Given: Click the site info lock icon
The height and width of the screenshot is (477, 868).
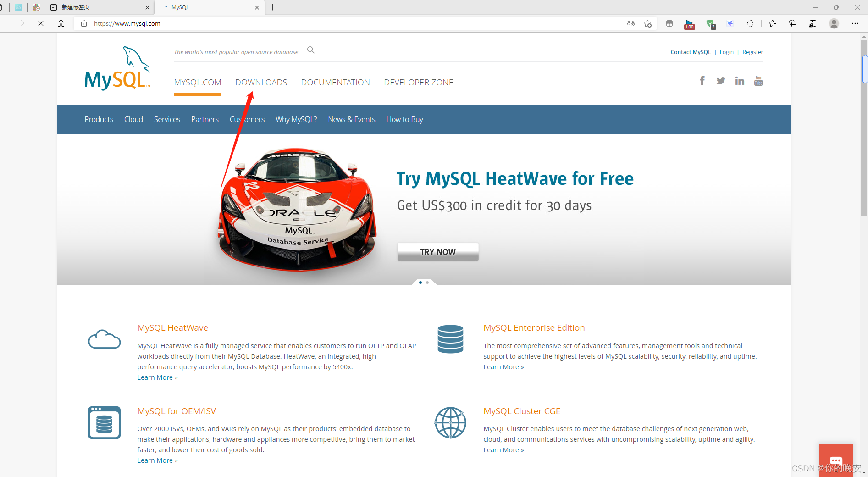Looking at the screenshot, I should pos(84,23).
